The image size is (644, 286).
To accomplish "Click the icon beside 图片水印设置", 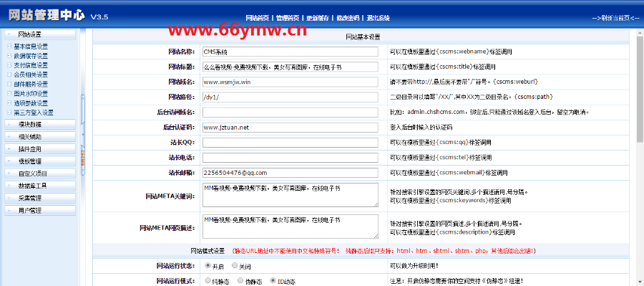I will click(x=9, y=93).
